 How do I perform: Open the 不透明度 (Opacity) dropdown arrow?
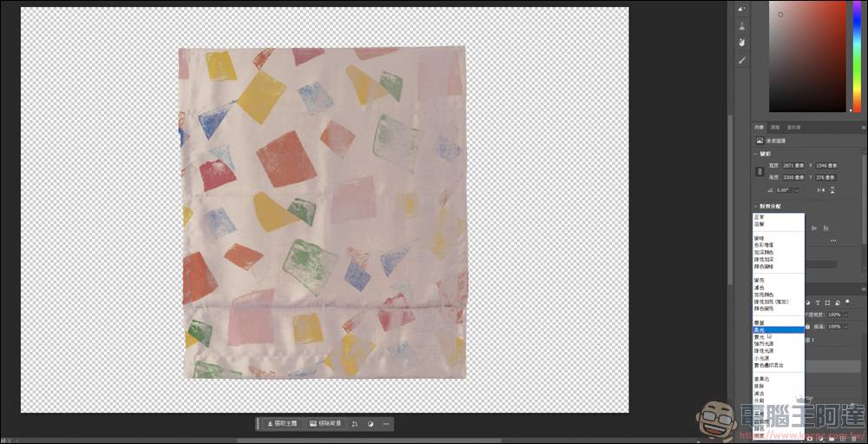tap(845, 315)
